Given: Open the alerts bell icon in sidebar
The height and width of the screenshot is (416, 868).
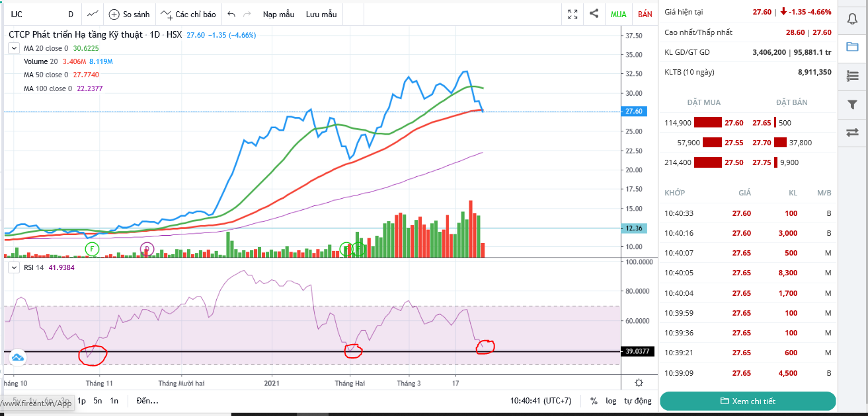Looking at the screenshot, I should [x=852, y=18].
